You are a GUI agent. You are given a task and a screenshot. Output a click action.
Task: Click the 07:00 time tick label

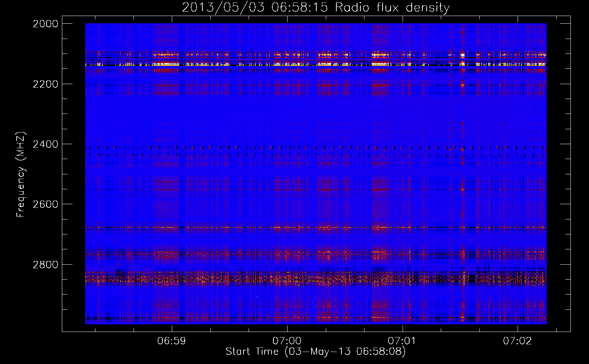pyautogui.click(x=287, y=341)
